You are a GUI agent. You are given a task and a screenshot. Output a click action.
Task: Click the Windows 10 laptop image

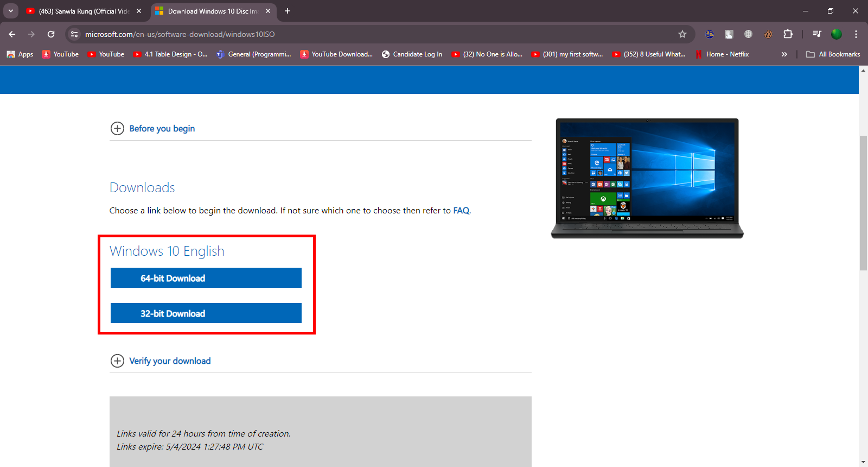[x=647, y=178]
